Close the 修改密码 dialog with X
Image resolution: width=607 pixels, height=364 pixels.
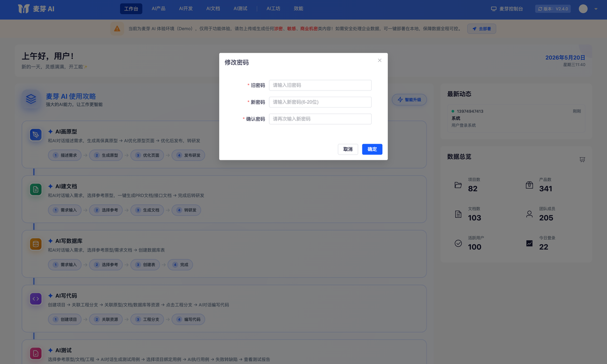click(379, 60)
